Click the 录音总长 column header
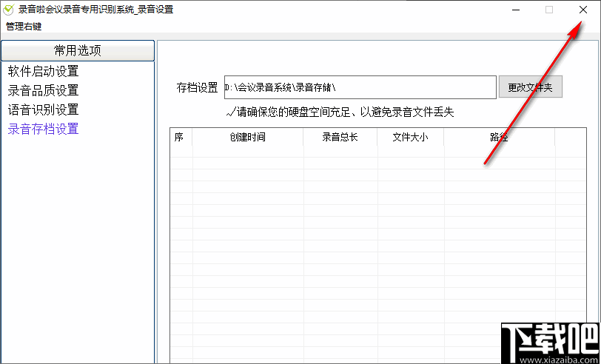601x364 pixels. coord(340,137)
